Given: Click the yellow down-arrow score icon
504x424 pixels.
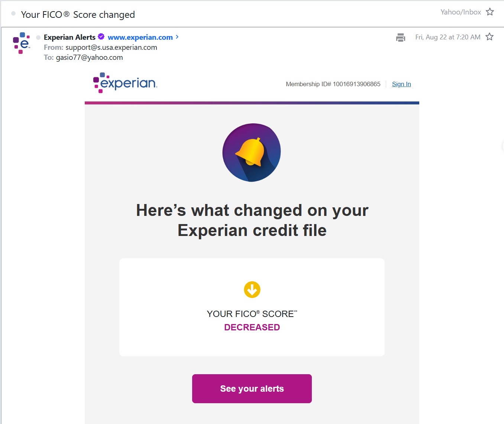Looking at the screenshot, I should tap(252, 289).
